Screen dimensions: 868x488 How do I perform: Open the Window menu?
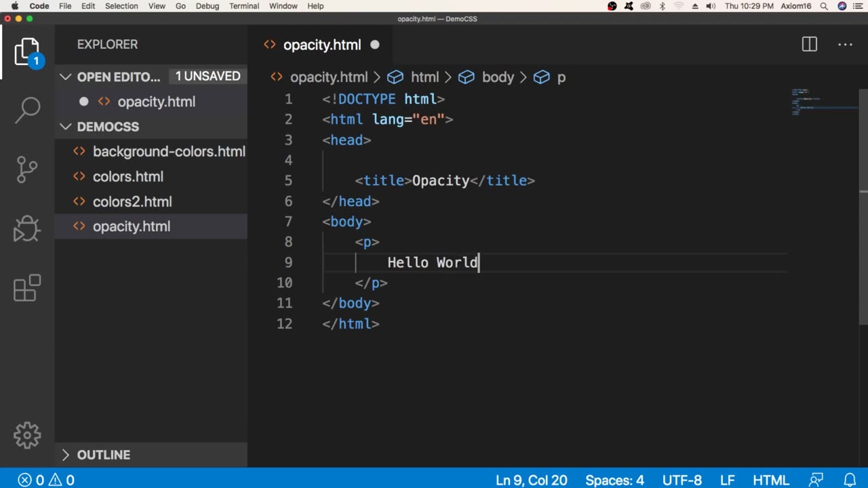(x=283, y=6)
